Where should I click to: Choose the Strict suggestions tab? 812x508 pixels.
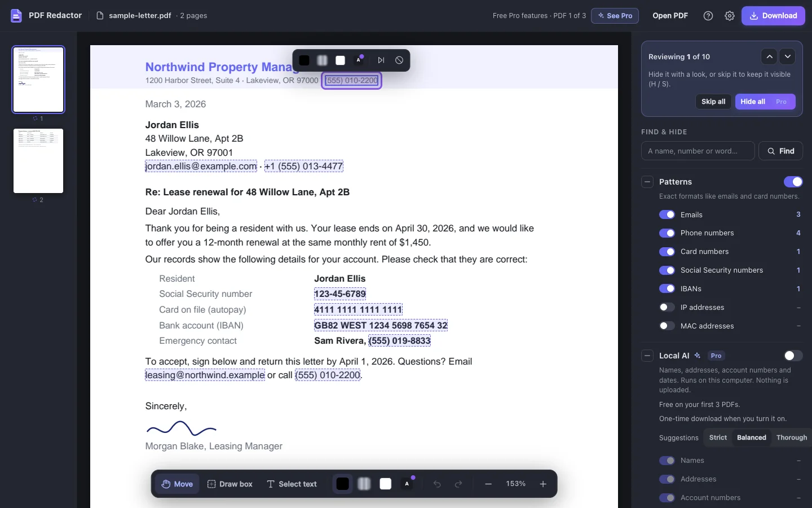point(718,437)
